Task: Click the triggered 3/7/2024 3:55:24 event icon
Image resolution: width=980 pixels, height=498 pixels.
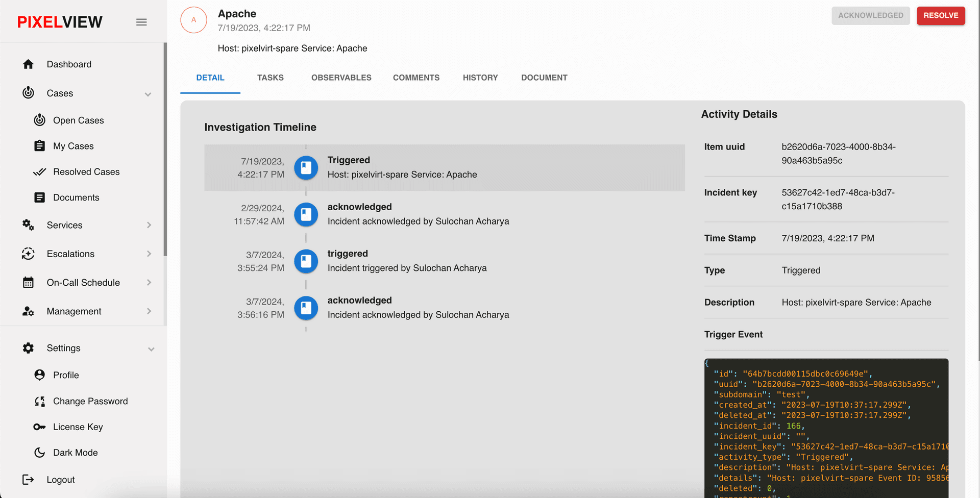Action: coord(306,261)
